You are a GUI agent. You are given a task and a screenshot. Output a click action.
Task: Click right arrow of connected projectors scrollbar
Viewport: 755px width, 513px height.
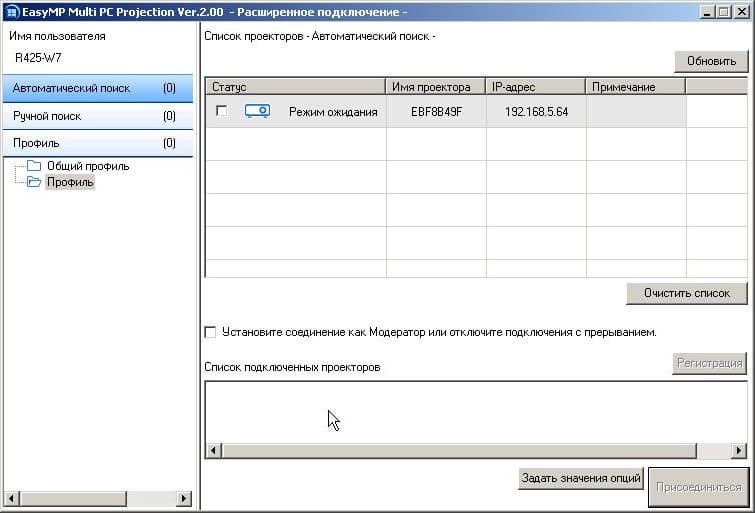[x=739, y=450]
